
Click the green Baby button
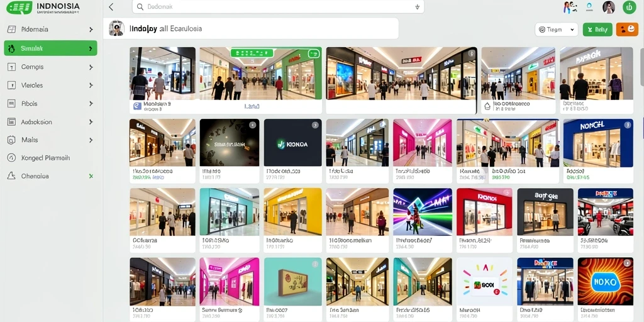pos(597,29)
